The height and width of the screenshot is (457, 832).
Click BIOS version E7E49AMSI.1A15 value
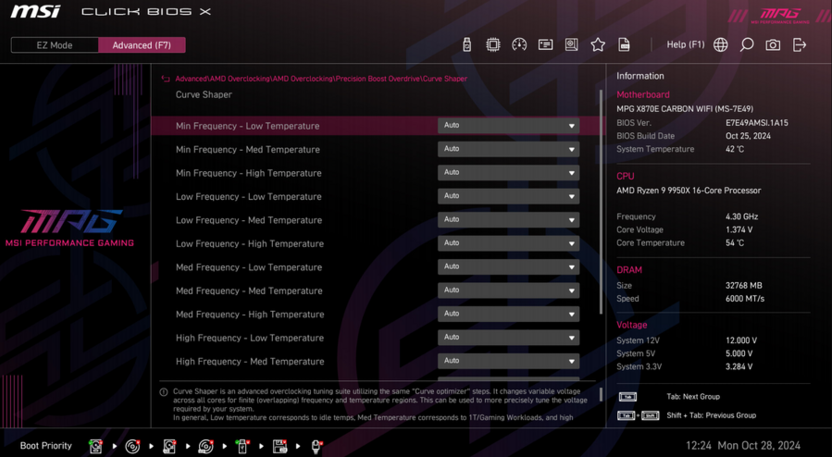[757, 123]
